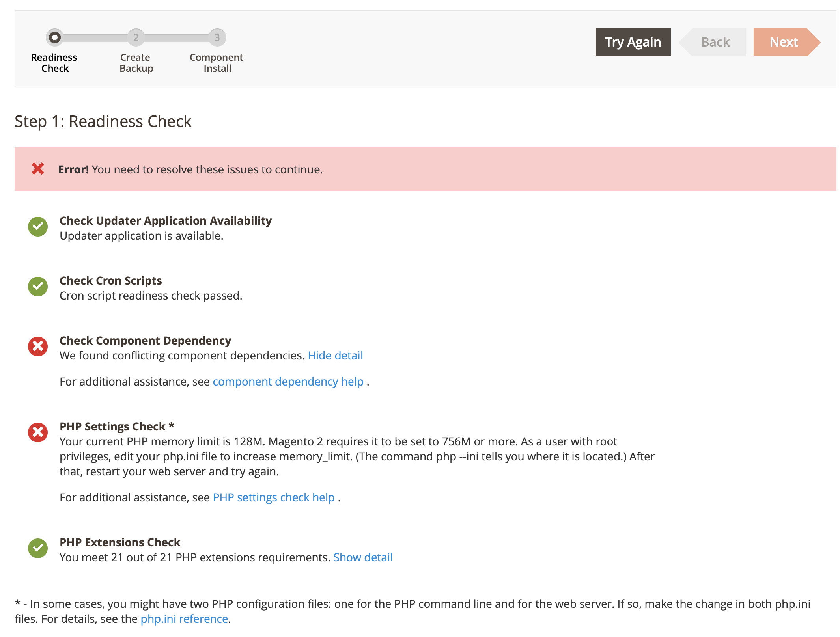Click the Try Again button
The image size is (840, 637).
point(633,42)
